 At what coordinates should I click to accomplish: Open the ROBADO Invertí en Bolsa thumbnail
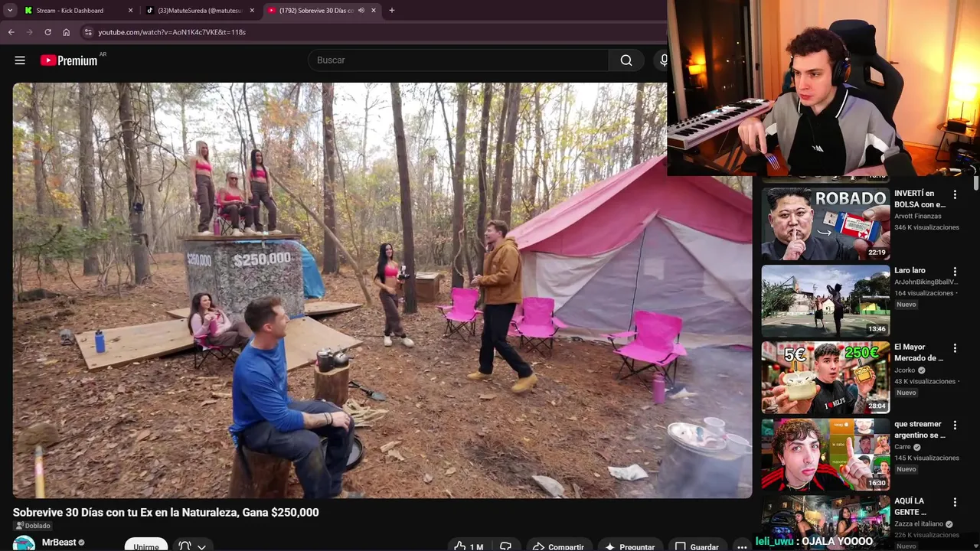pyautogui.click(x=825, y=224)
